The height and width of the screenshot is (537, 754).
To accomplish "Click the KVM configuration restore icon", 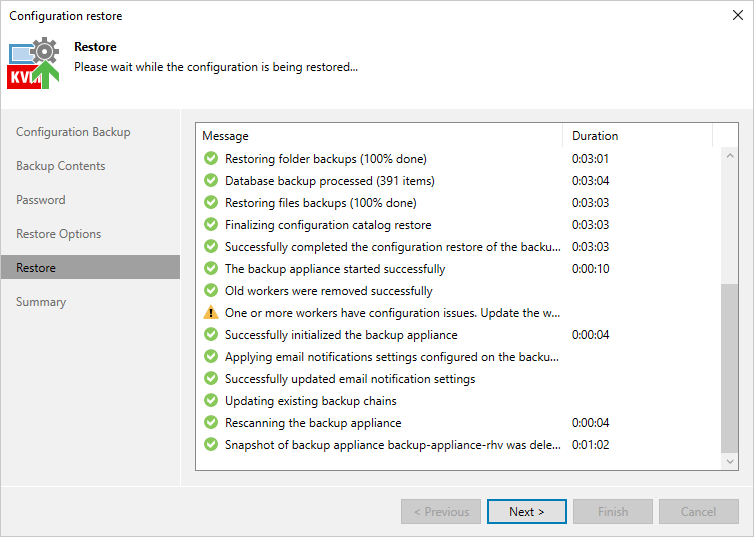I will coord(33,64).
